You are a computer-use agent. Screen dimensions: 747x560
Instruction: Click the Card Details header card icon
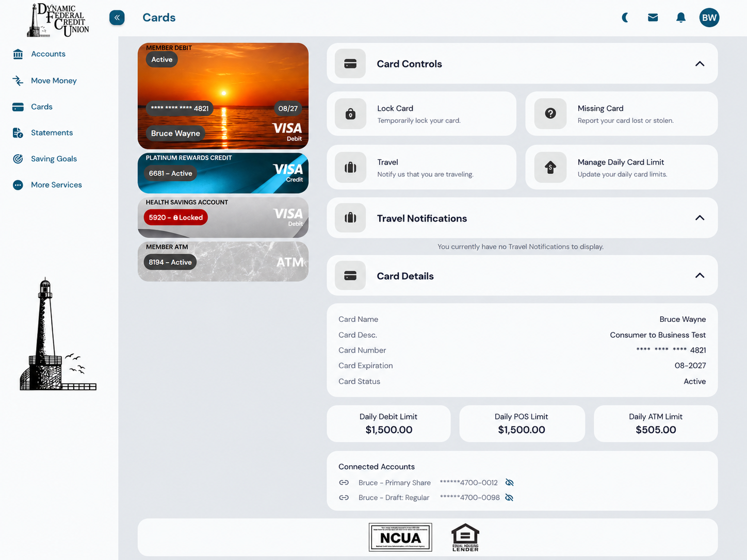[x=350, y=275]
